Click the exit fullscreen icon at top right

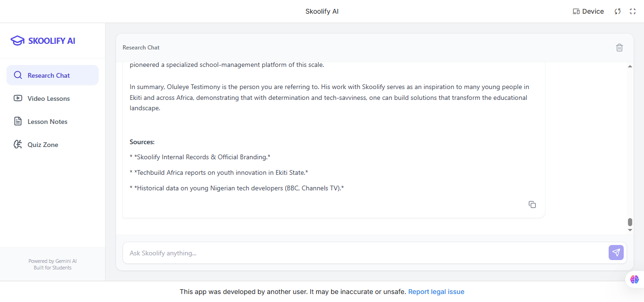click(633, 11)
